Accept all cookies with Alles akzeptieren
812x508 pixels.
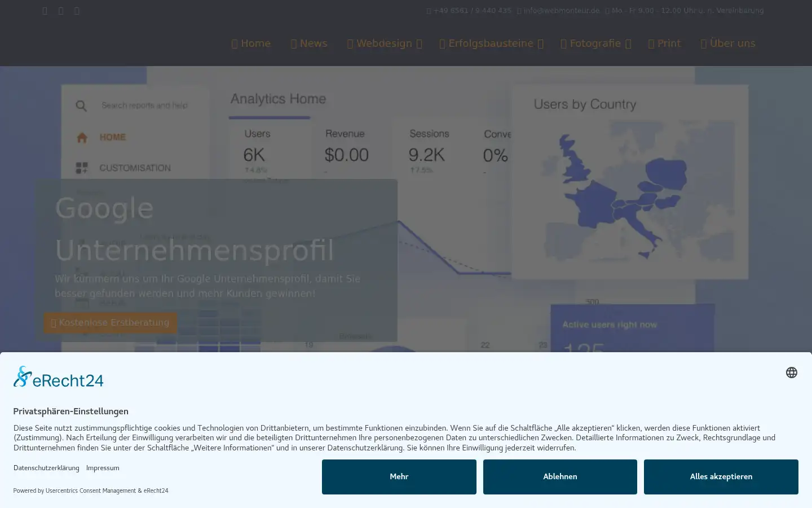point(721,477)
